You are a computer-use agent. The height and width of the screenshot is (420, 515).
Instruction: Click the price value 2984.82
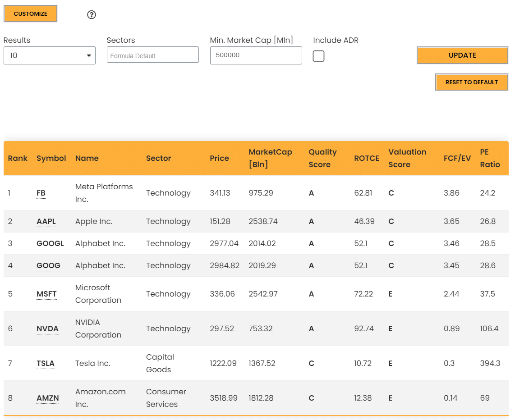(225, 265)
